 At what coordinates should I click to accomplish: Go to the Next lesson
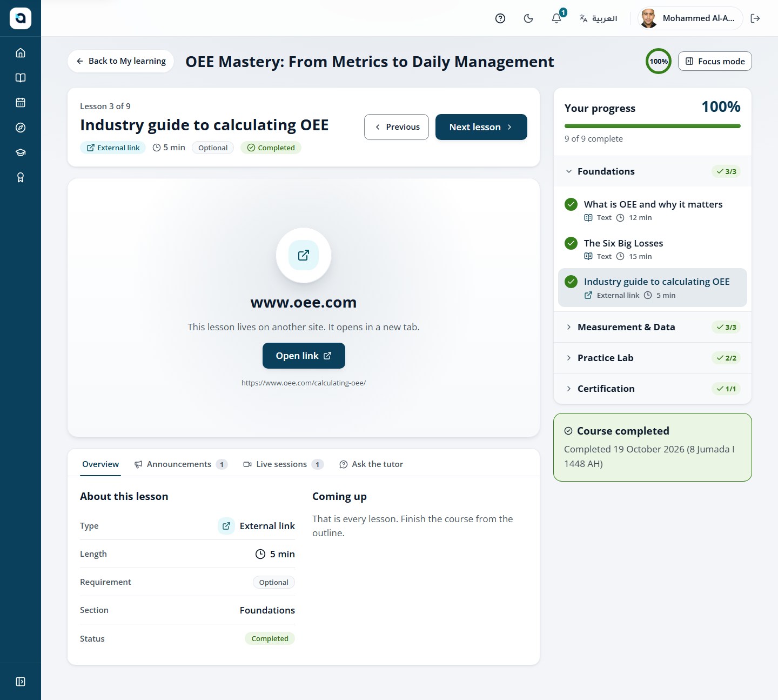tap(481, 127)
